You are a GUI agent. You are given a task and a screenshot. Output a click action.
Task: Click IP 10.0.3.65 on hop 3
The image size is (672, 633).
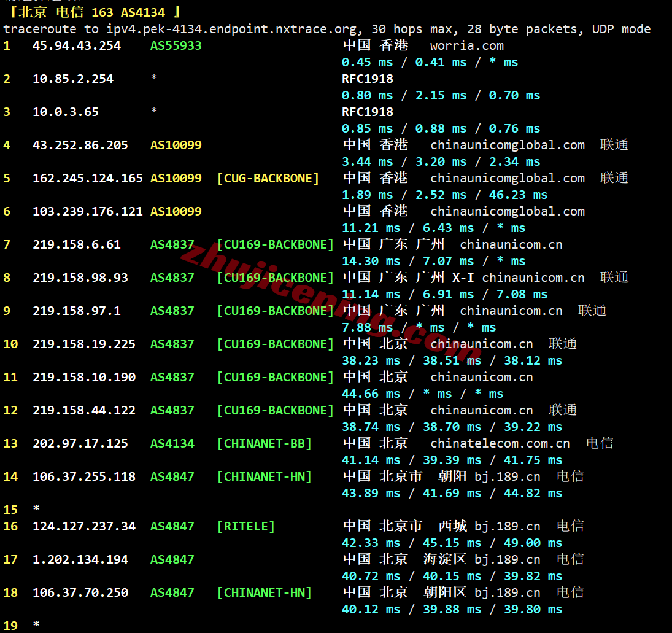[66, 112]
